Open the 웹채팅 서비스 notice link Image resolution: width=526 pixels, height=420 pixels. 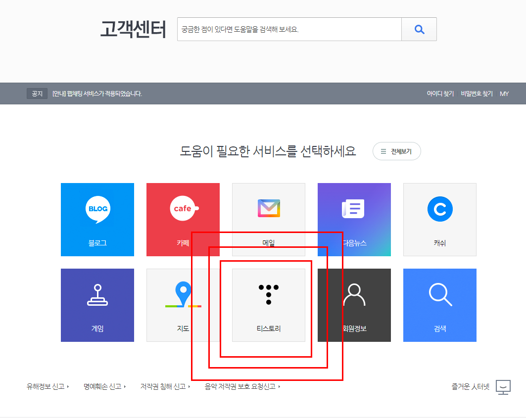pyautogui.click(x=97, y=93)
